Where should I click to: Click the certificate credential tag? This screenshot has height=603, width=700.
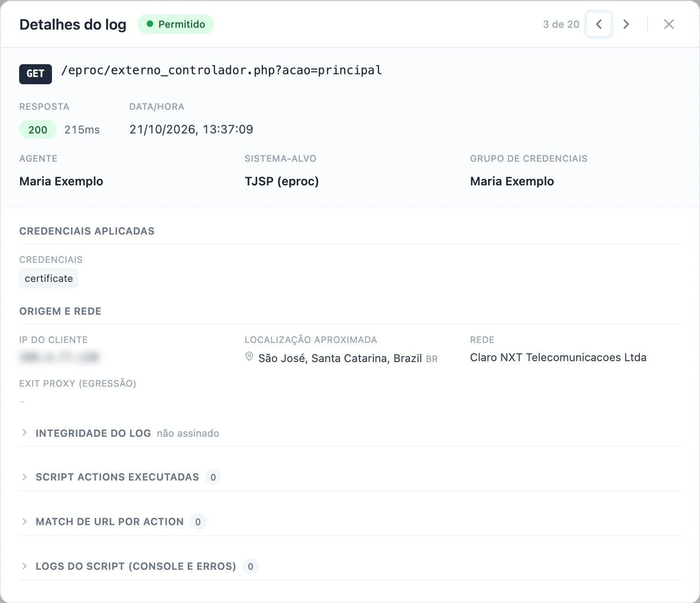pyautogui.click(x=49, y=278)
